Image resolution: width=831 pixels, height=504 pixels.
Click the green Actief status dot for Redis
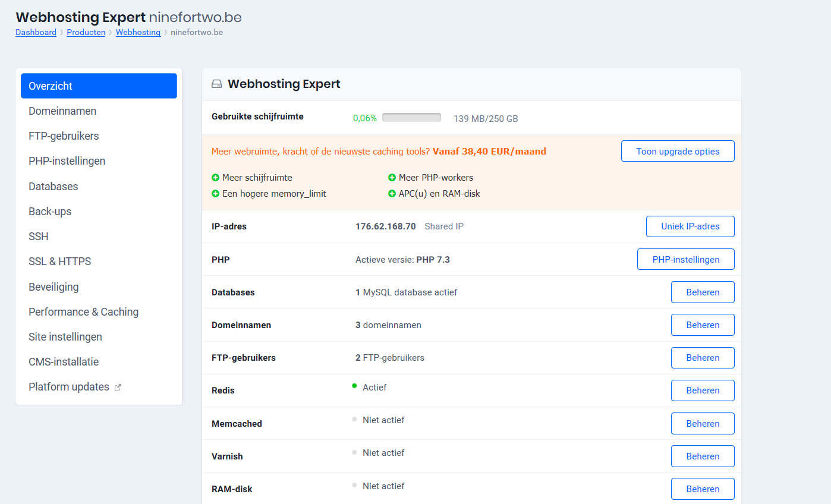355,386
